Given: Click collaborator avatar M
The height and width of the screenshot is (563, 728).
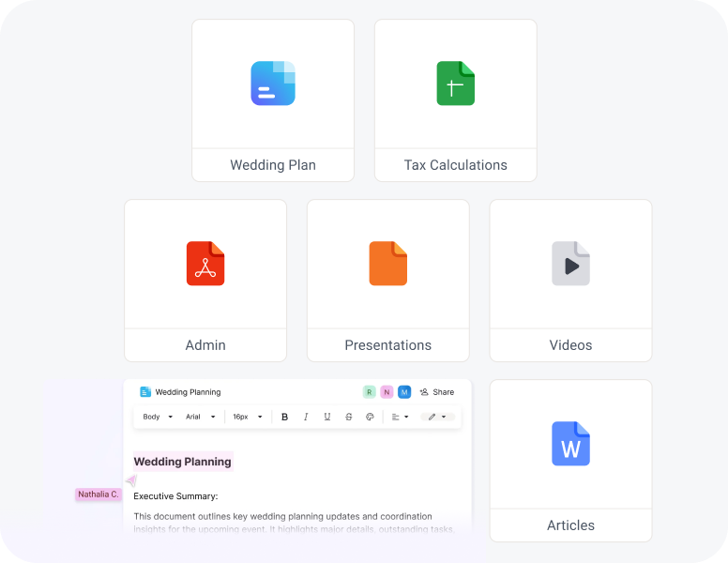Looking at the screenshot, I should coord(404,392).
